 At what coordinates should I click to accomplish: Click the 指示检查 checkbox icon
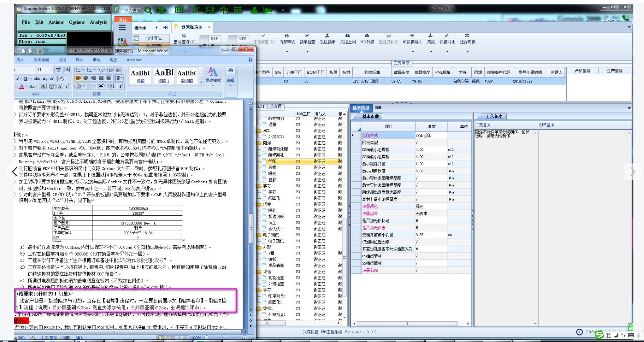click(307, 35)
